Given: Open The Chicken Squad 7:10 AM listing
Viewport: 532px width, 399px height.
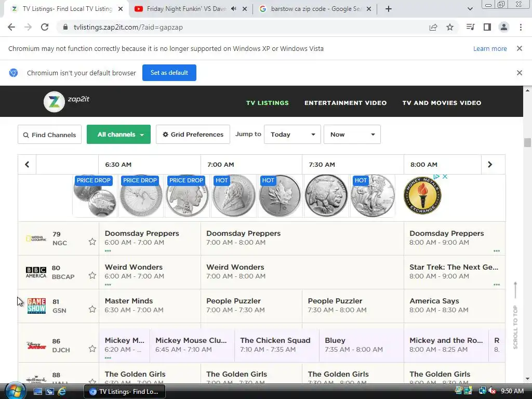Looking at the screenshot, I should pyautogui.click(x=276, y=345).
